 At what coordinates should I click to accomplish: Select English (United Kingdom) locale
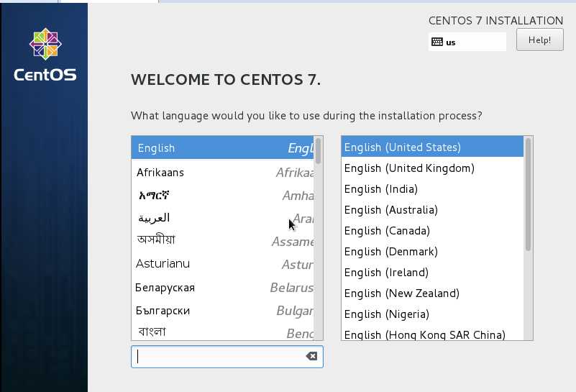click(x=432, y=168)
